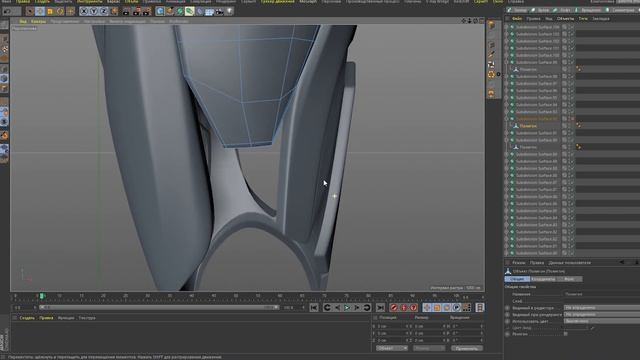
Task: Select the Move tool in top toolbar
Action: pyautogui.click(x=40, y=11)
